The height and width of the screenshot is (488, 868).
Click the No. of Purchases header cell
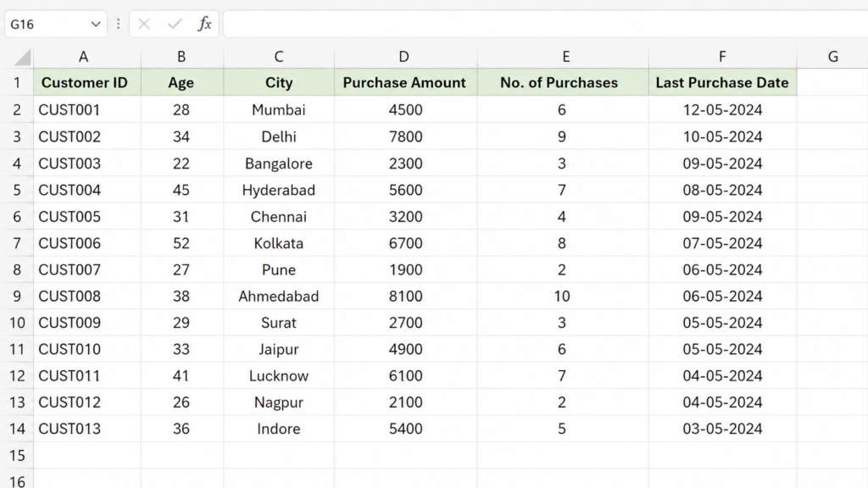click(563, 82)
